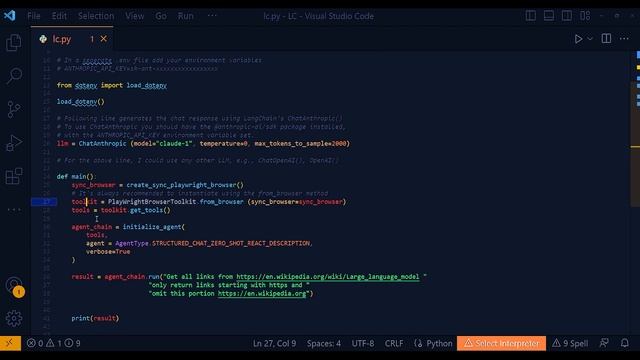640x360 pixels.
Task: Click the PlaywrightBrowserToolkit.from_browser text
Action: pyautogui.click(x=176, y=202)
